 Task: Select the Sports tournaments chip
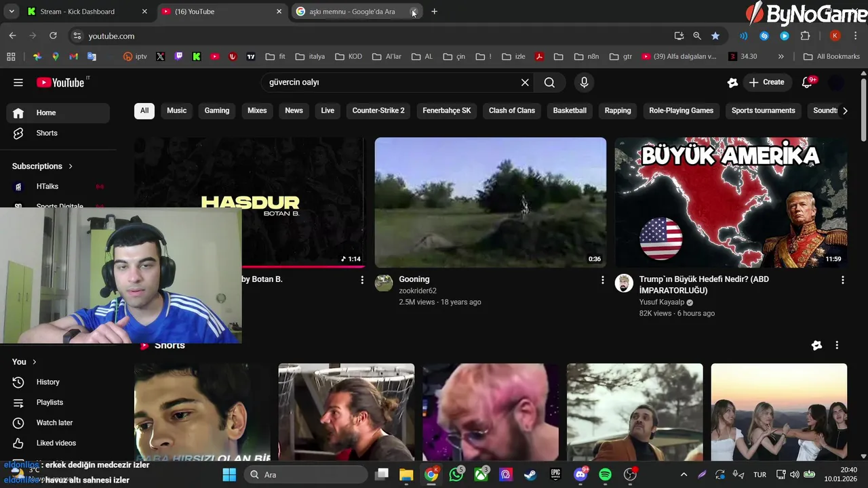click(x=763, y=110)
